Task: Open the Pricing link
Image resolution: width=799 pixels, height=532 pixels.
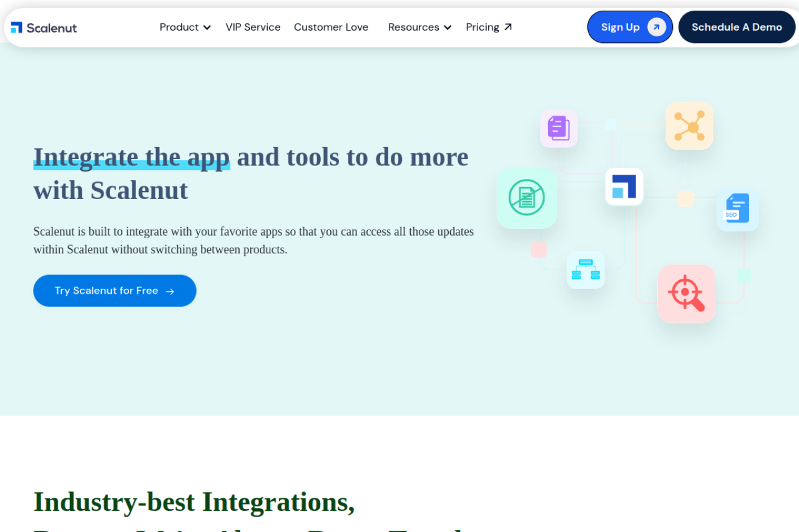Action: (x=489, y=27)
